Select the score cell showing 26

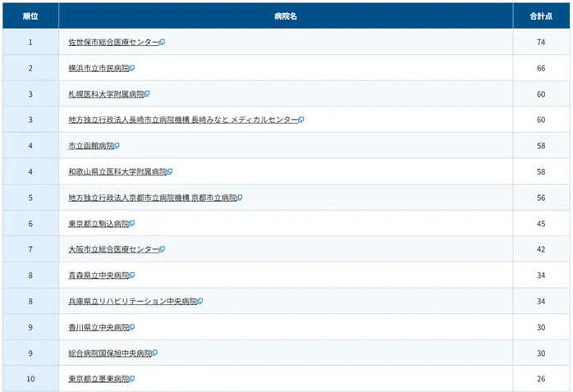pos(541,379)
